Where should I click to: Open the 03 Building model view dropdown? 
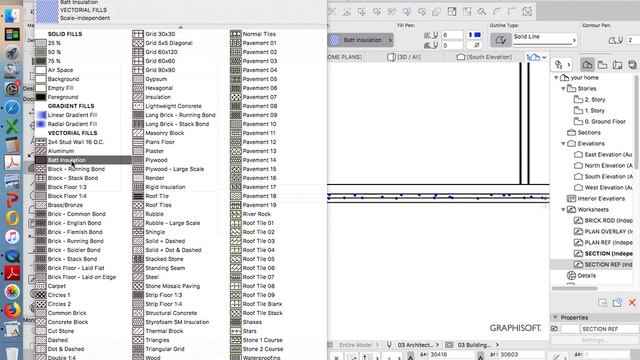click(478, 345)
